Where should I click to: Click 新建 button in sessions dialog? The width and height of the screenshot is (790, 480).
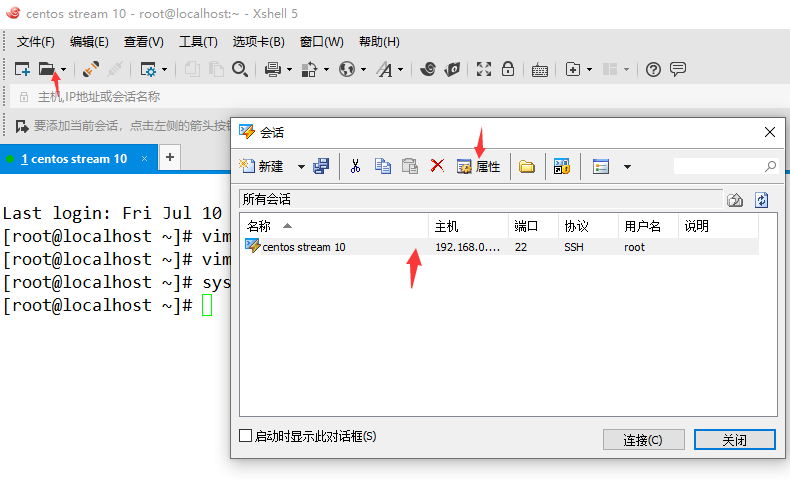[x=260, y=166]
